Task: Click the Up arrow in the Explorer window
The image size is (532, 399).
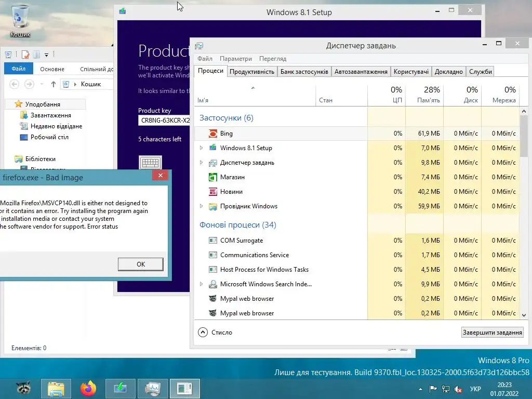Action: pos(54,84)
